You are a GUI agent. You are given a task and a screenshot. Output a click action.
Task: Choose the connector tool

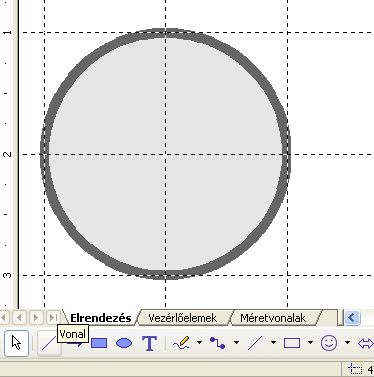point(217,343)
